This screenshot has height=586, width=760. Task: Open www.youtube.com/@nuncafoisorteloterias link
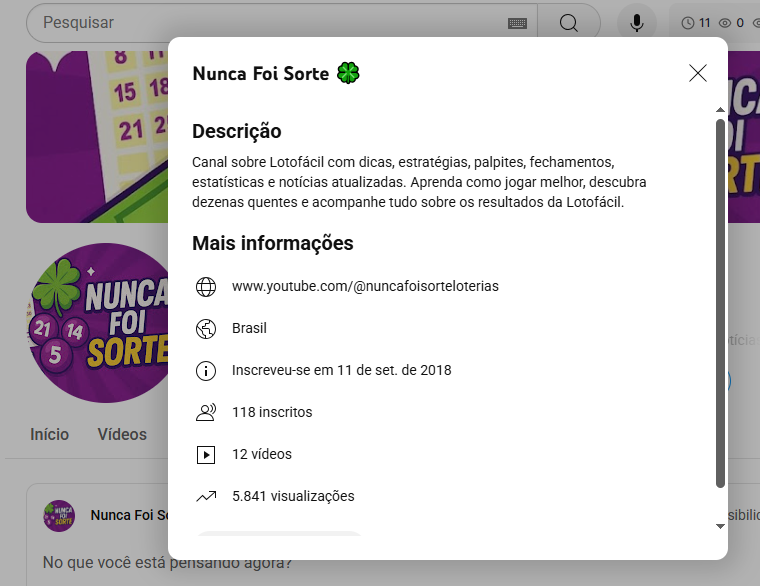[x=365, y=286]
